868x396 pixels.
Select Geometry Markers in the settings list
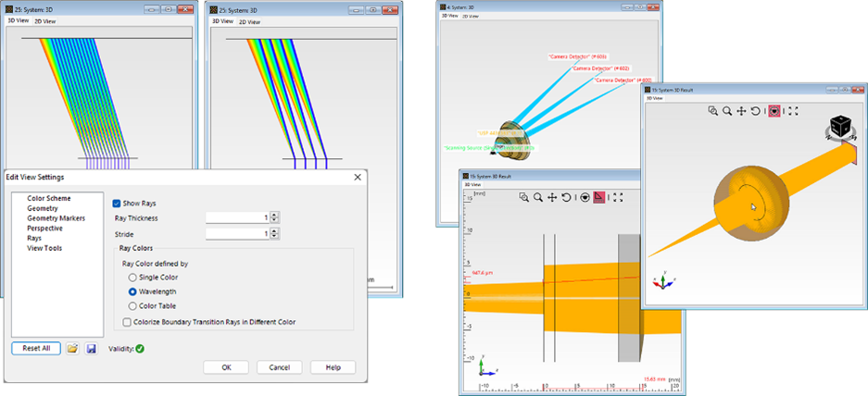56,218
